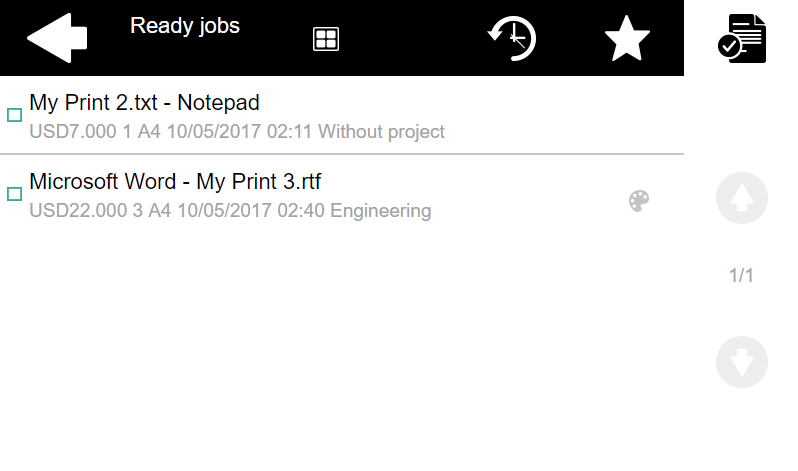The width and height of the screenshot is (798, 471).
Task: Show favorite jobs with the star
Action: pos(628,38)
